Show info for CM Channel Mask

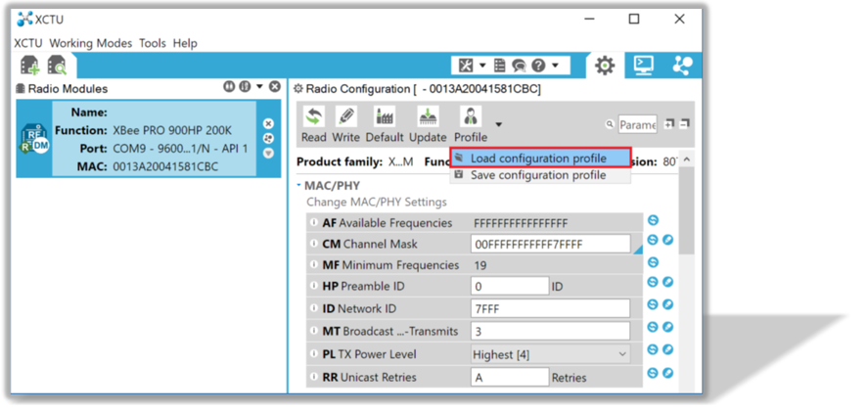(314, 244)
